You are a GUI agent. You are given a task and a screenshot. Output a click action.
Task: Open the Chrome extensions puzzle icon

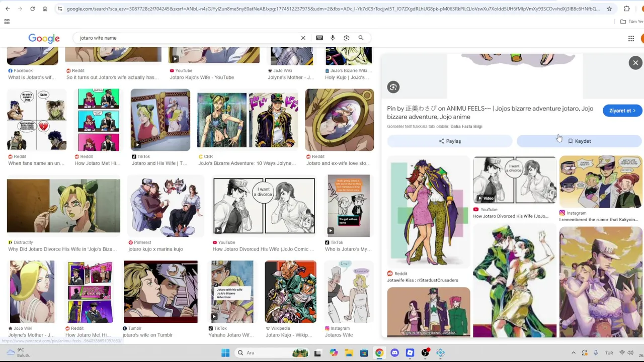click(627, 9)
